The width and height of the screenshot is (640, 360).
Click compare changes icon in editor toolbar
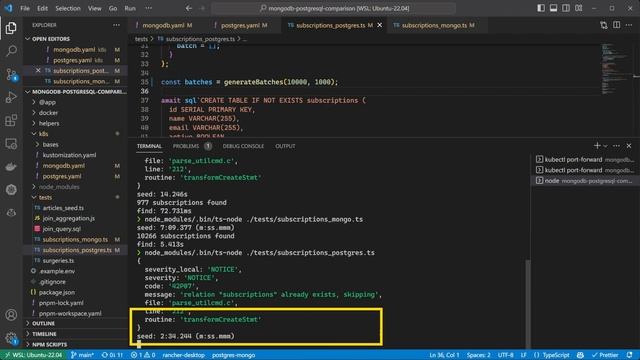click(604, 25)
